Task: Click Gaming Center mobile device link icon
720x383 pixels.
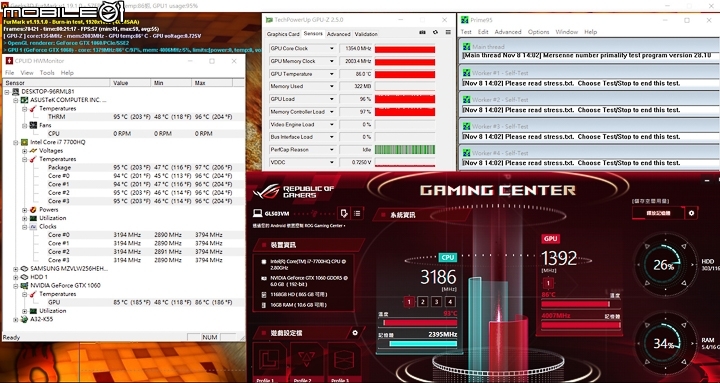Action: (x=344, y=213)
